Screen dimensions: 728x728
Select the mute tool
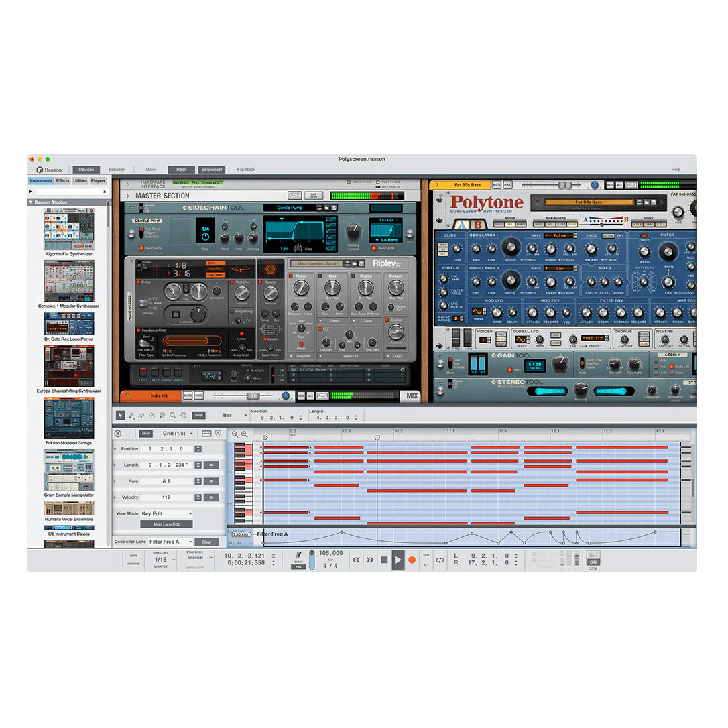pyautogui.click(x=162, y=416)
